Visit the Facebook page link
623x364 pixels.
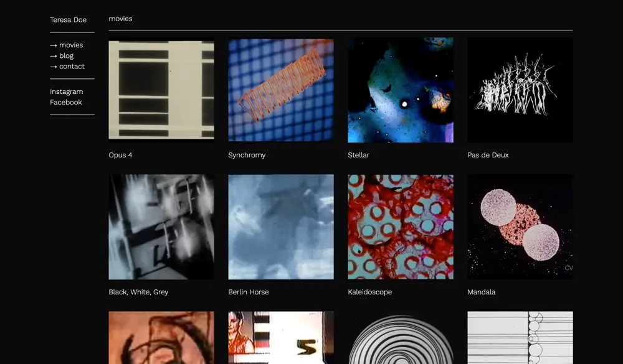coord(66,102)
